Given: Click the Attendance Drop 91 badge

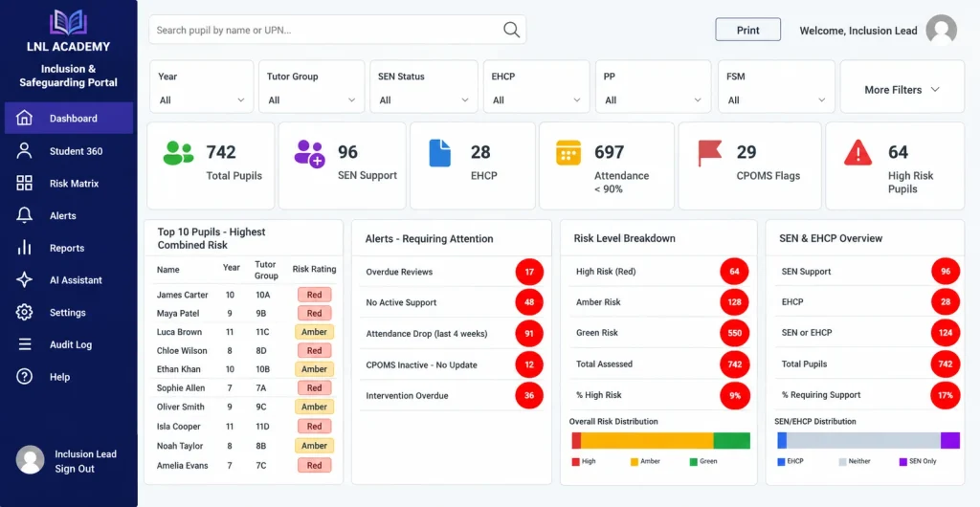Looking at the screenshot, I should (x=529, y=334).
